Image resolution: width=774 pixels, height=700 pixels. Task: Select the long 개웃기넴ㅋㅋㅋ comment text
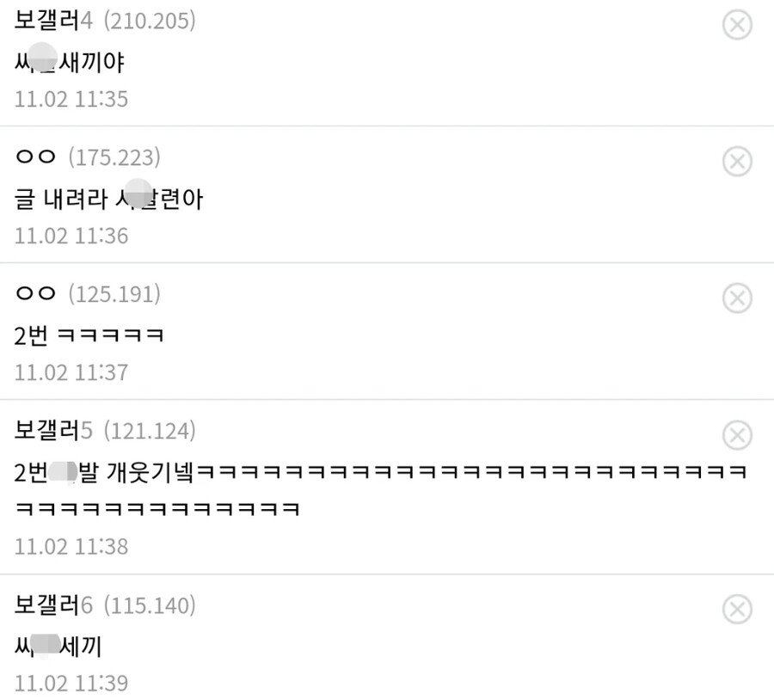(x=381, y=490)
